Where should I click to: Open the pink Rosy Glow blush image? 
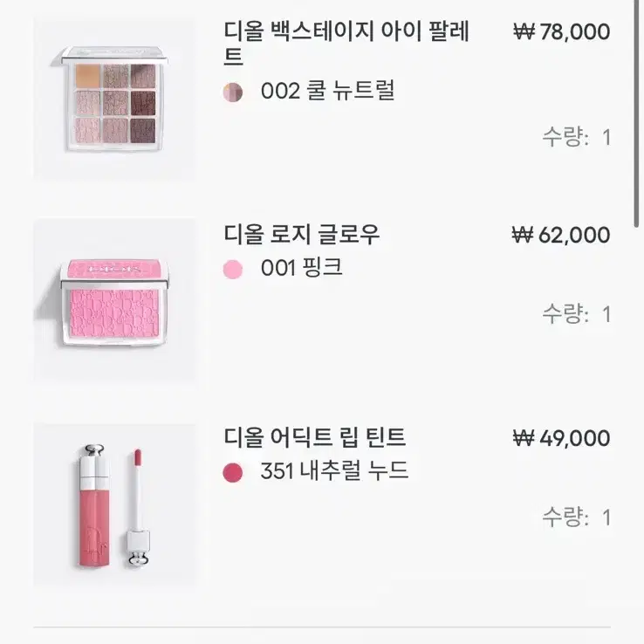click(x=114, y=301)
